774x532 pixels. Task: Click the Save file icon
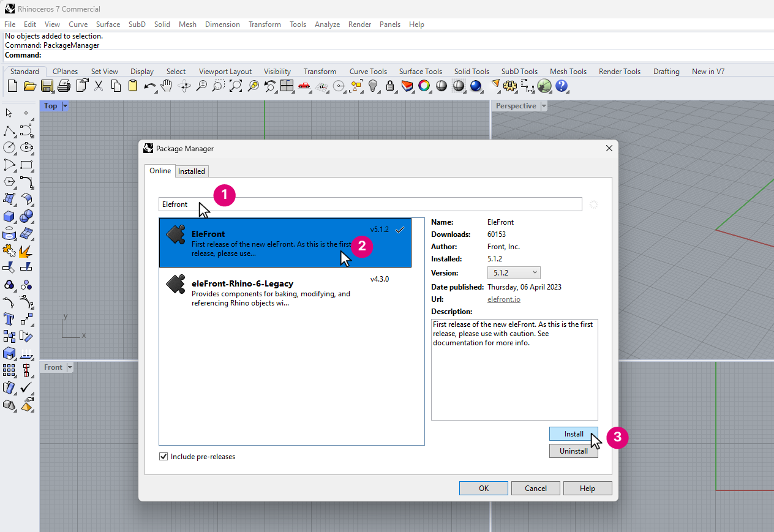pos(47,86)
